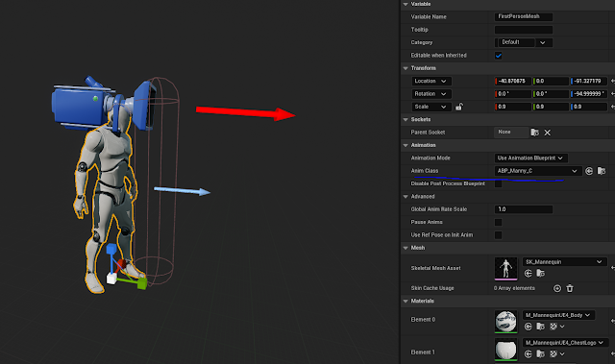Collapse the Mesh section
The image size is (615, 364).
click(x=406, y=248)
